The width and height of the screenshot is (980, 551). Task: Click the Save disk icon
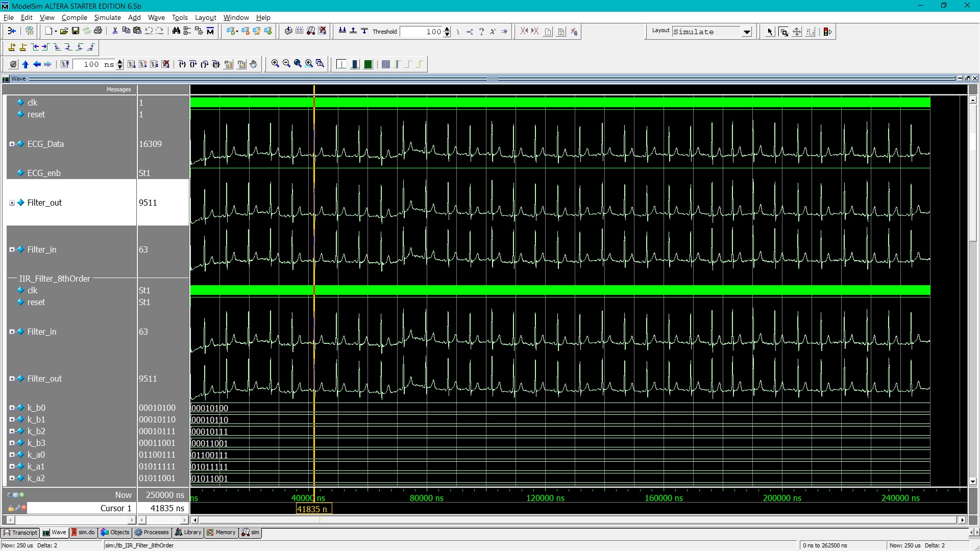[x=76, y=31]
